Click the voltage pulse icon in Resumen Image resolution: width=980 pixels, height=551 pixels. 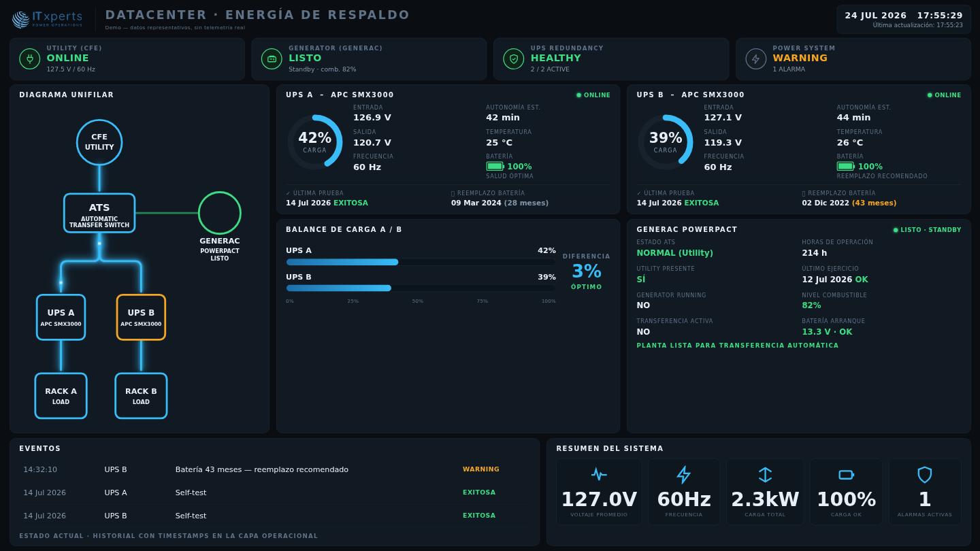click(599, 474)
